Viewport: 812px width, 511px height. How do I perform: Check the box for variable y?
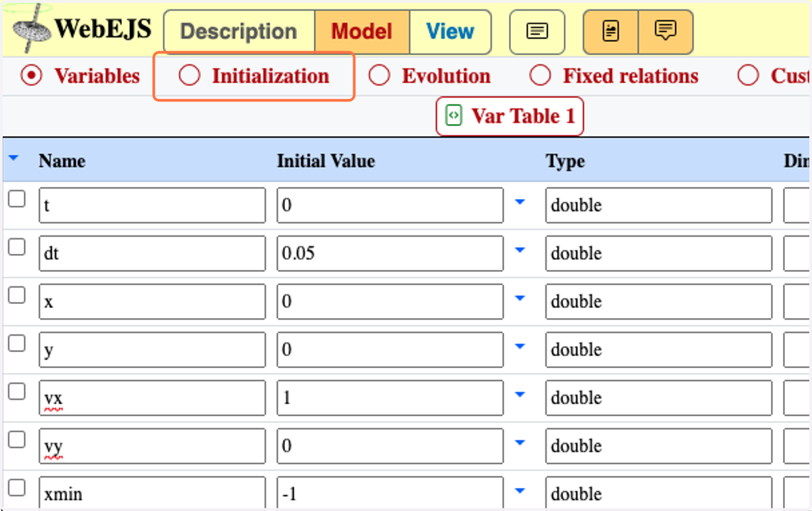click(16, 343)
